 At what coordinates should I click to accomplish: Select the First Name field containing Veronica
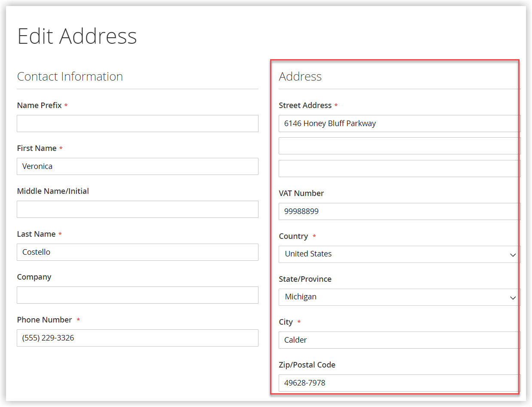tap(137, 166)
